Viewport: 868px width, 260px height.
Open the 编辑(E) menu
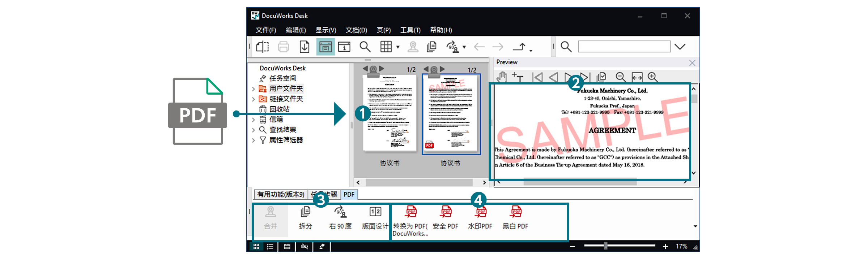[x=296, y=30]
